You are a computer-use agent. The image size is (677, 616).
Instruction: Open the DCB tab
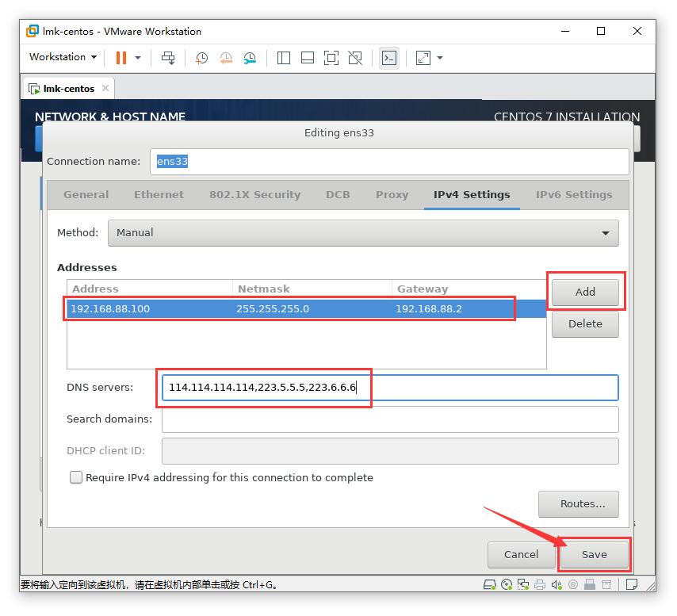[x=338, y=195]
